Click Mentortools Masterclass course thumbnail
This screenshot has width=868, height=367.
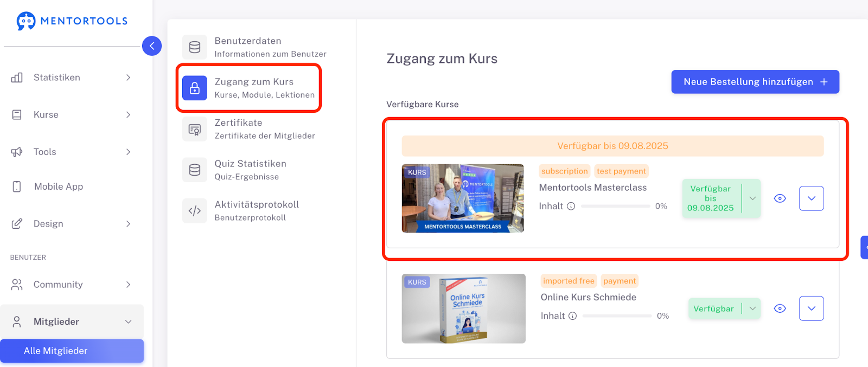click(x=463, y=198)
